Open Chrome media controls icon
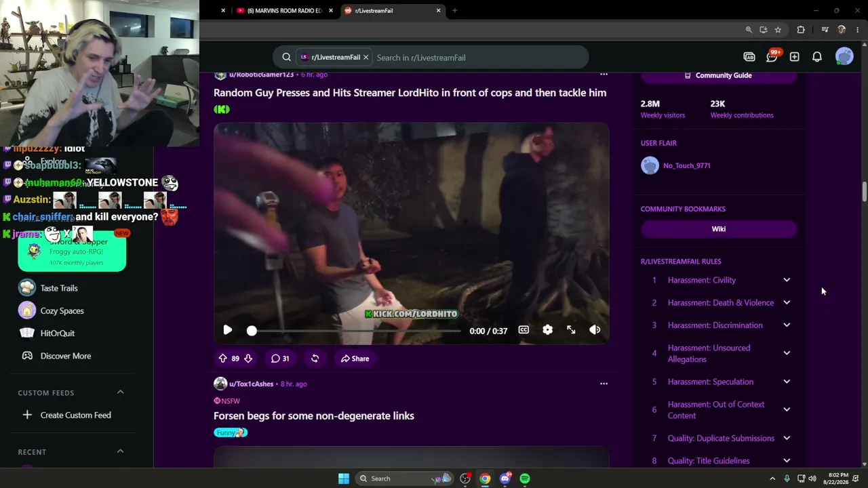 pyautogui.click(x=825, y=30)
